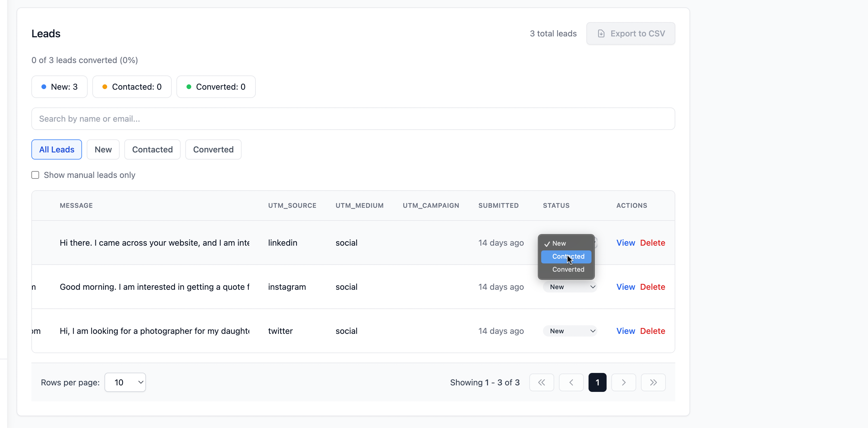Click the linkedin source cell
This screenshot has height=428, width=868.
(283, 243)
